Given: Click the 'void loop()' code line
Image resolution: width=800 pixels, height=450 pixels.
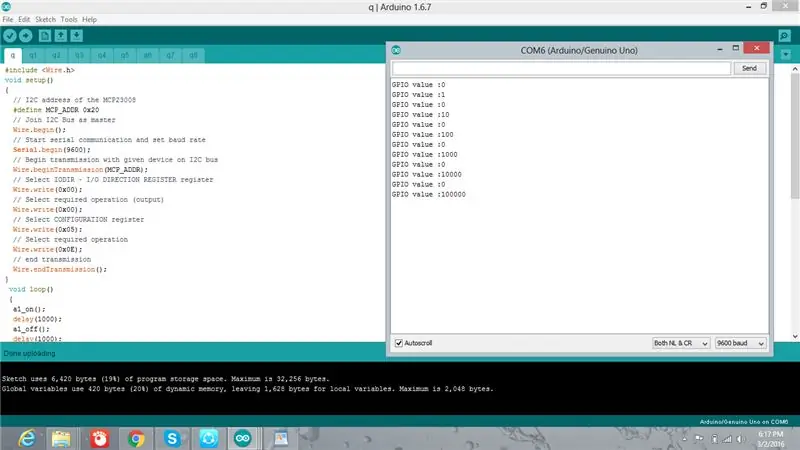Looking at the screenshot, I should (x=31, y=289).
